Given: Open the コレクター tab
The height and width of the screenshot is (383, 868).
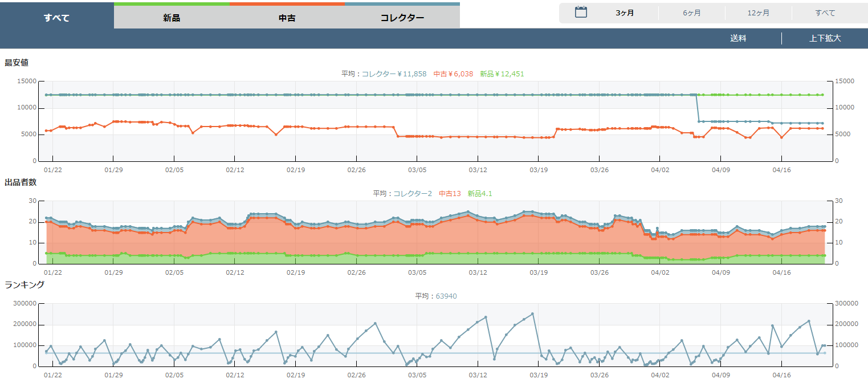Looking at the screenshot, I should point(402,18).
